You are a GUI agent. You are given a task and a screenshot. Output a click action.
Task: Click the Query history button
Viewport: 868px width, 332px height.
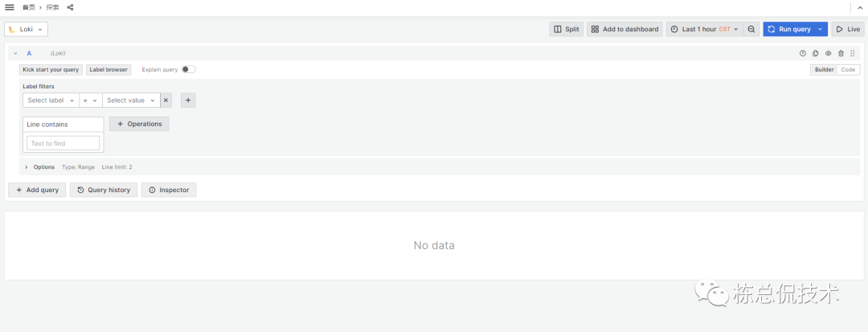pyautogui.click(x=103, y=190)
